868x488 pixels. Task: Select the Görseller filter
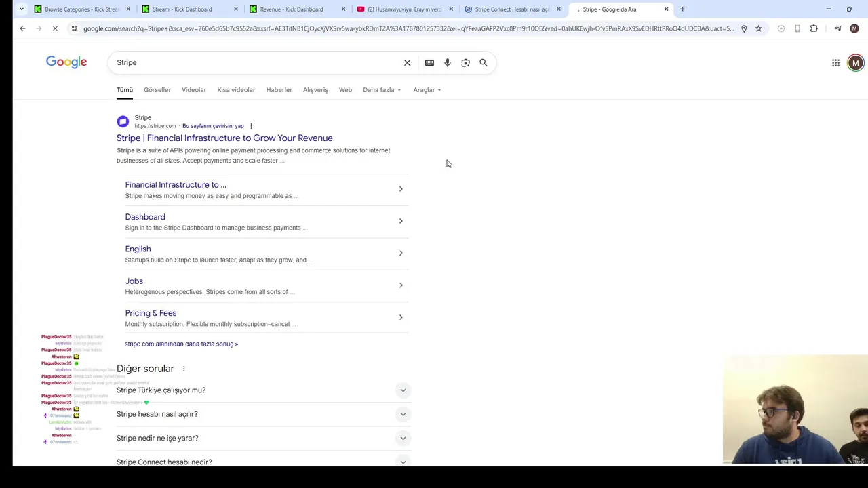[157, 90]
